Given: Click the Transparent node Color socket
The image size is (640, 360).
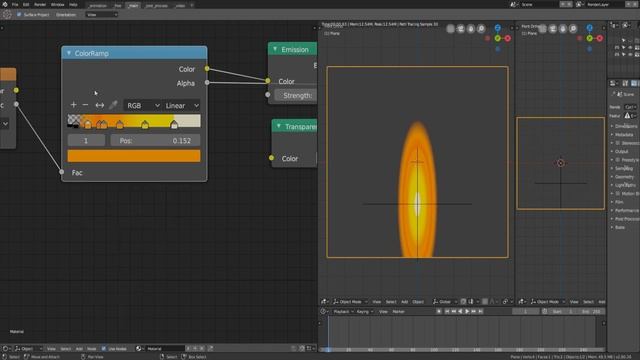Looking at the screenshot, I should coord(272,158).
